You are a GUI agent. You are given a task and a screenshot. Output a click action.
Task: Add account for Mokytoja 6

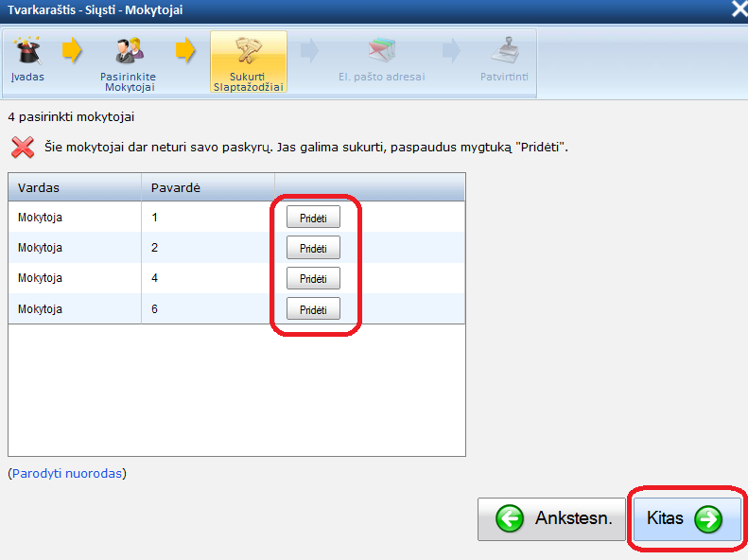point(313,309)
